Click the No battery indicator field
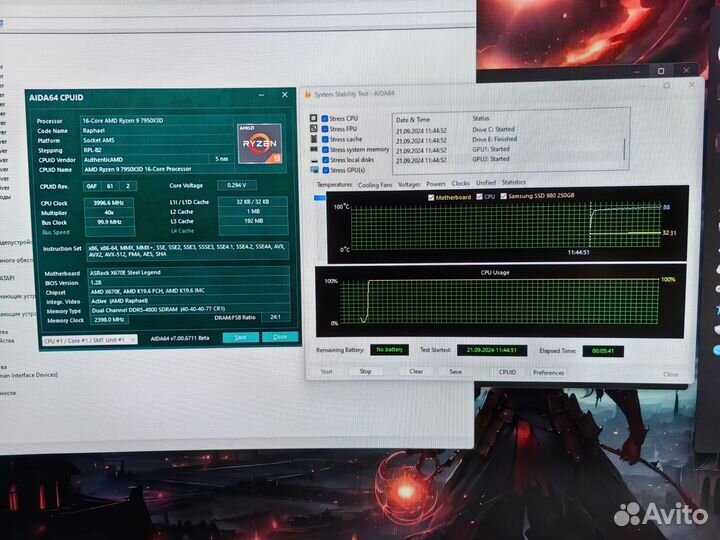The width and height of the screenshot is (720, 540). click(x=389, y=350)
